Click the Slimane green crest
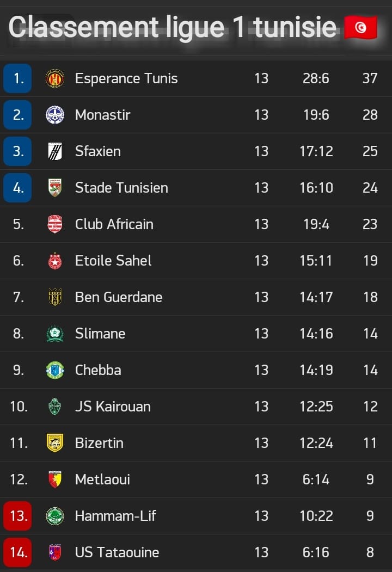The width and height of the screenshot is (392, 572). pyautogui.click(x=55, y=334)
